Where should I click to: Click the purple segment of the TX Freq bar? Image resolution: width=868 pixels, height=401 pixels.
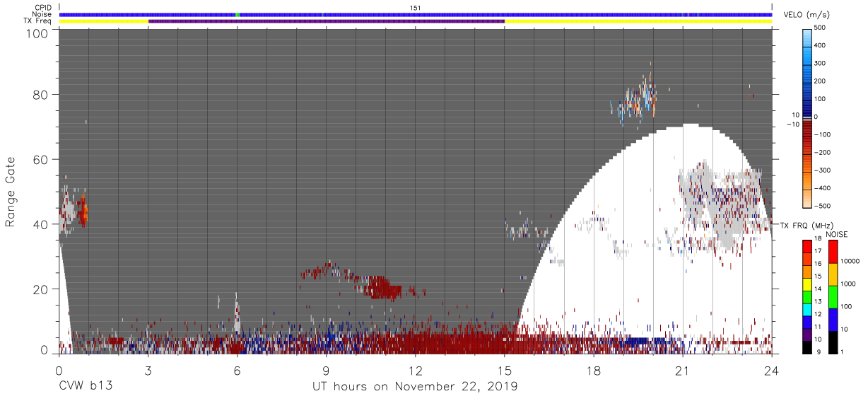tap(327, 21)
